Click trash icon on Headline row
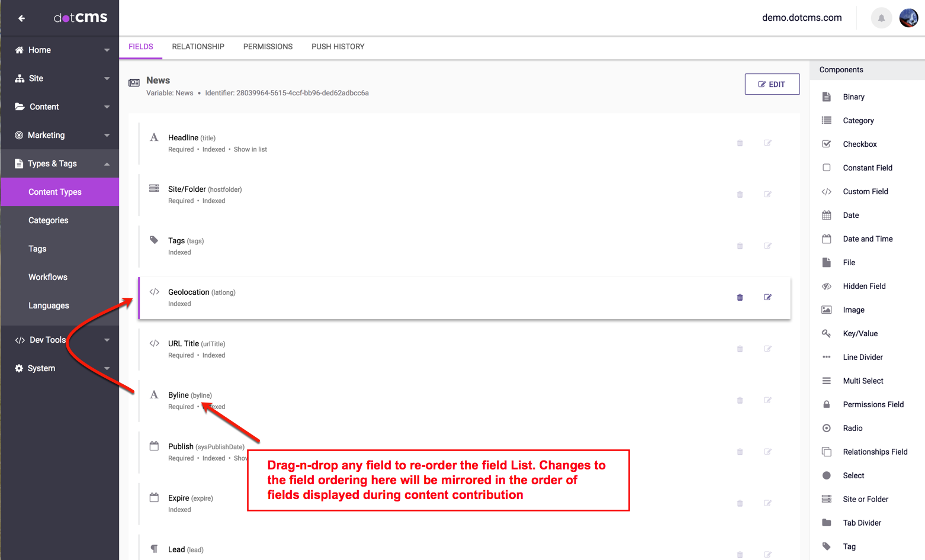Screen dimensions: 925x560 pos(740,143)
